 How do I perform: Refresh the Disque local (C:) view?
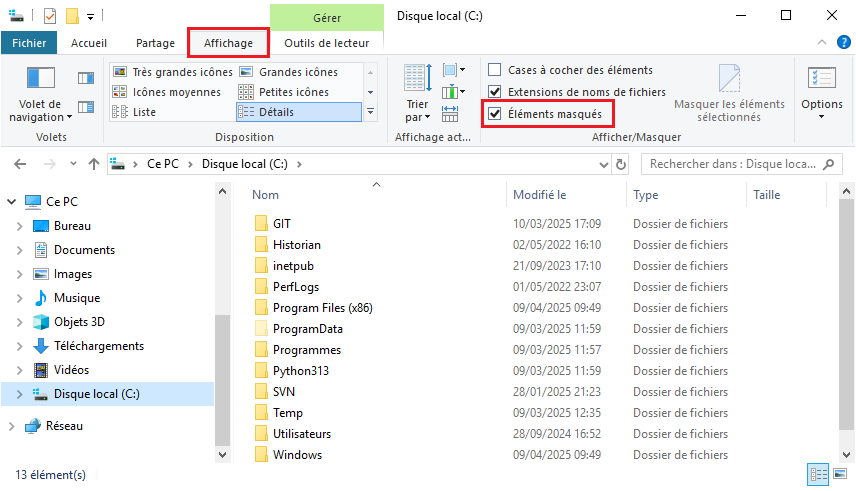(x=621, y=164)
